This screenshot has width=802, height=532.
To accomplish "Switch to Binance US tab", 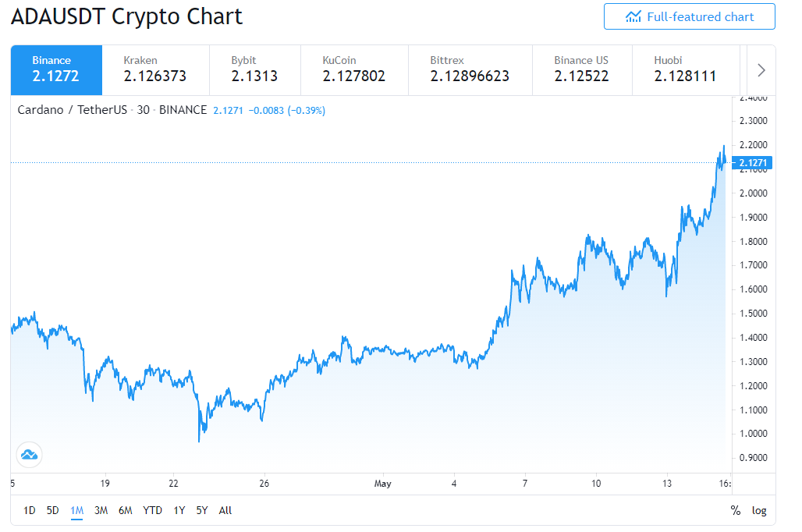I will click(582, 70).
